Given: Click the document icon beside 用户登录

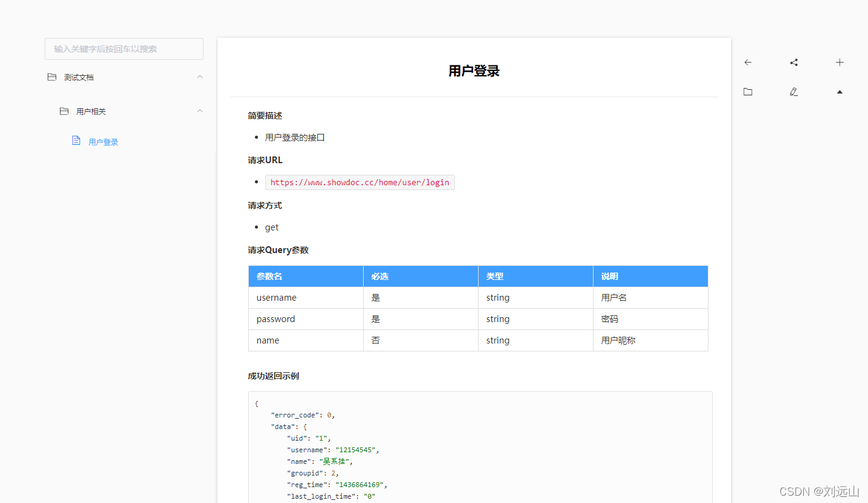Looking at the screenshot, I should (x=76, y=141).
